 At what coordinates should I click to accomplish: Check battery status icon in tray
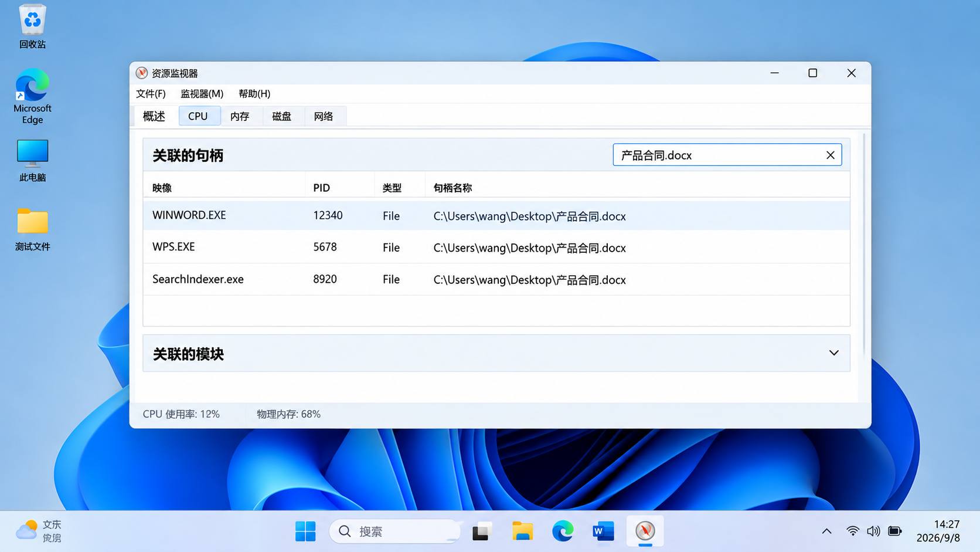pyautogui.click(x=894, y=531)
